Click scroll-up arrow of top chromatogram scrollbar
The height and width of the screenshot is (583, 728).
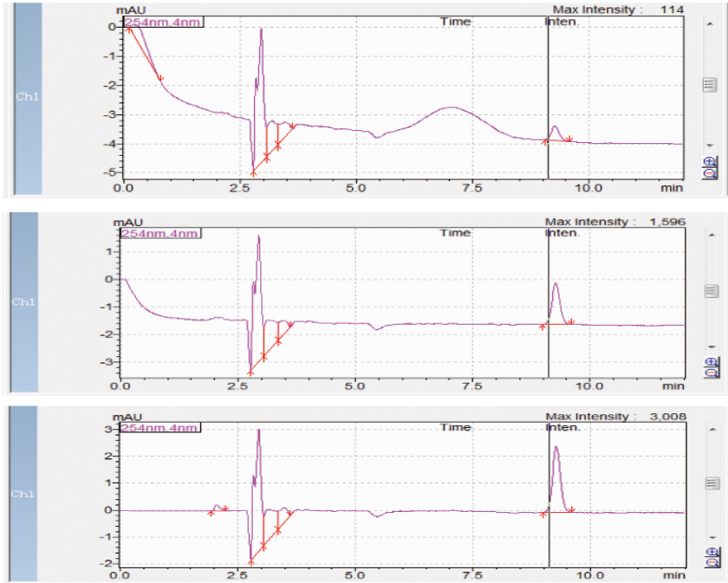(x=710, y=23)
